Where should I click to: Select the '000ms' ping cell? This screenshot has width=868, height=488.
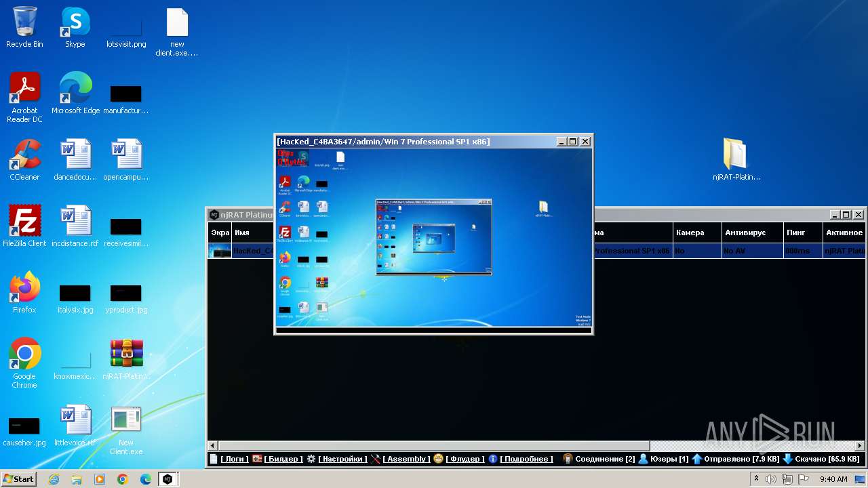point(803,251)
